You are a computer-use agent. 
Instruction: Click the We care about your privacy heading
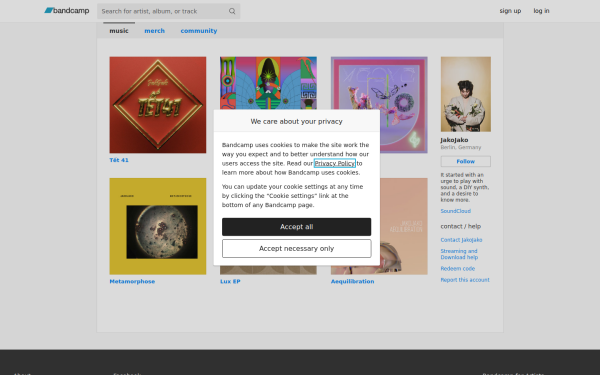(x=297, y=121)
